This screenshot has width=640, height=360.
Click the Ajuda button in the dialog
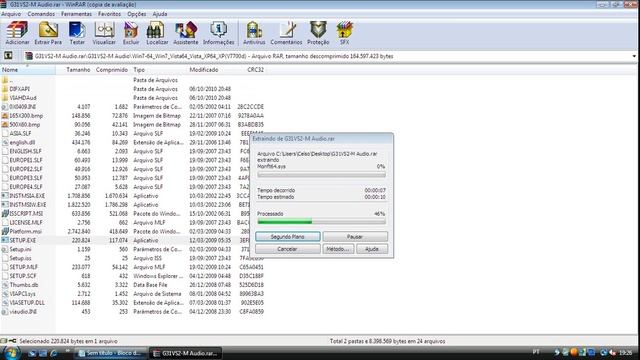click(x=372, y=249)
